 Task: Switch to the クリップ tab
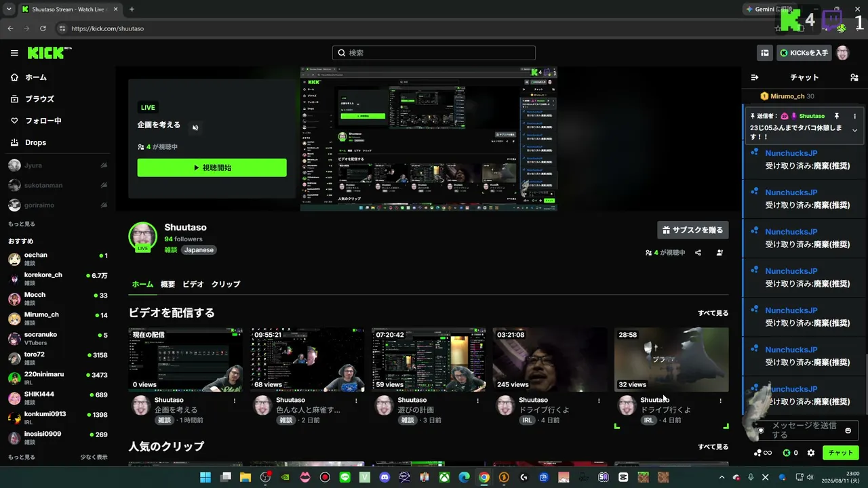(226, 284)
